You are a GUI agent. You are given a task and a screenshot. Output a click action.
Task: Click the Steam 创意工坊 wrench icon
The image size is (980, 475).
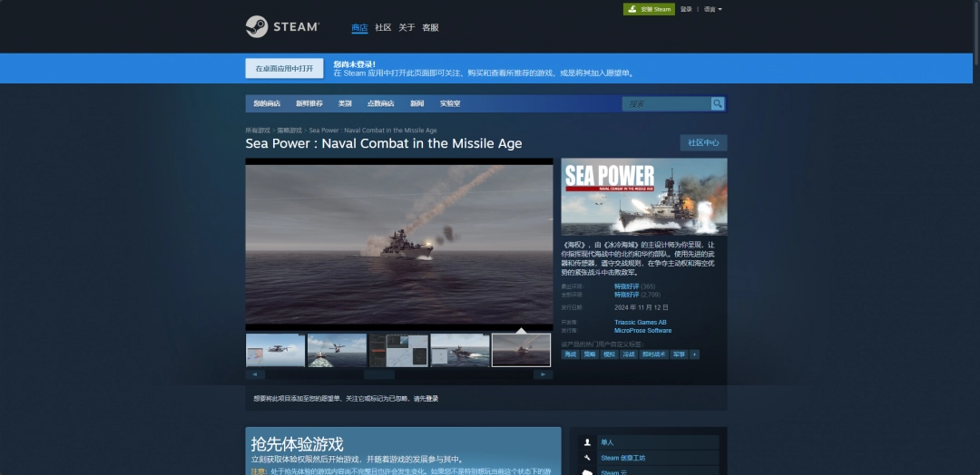587,458
